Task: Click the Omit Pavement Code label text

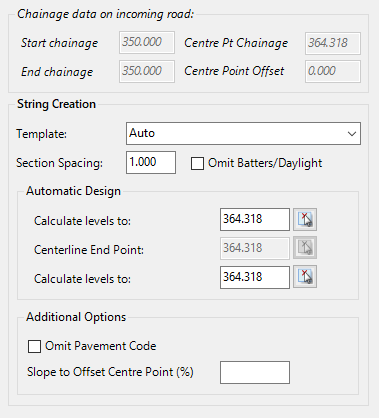Action: point(101,346)
